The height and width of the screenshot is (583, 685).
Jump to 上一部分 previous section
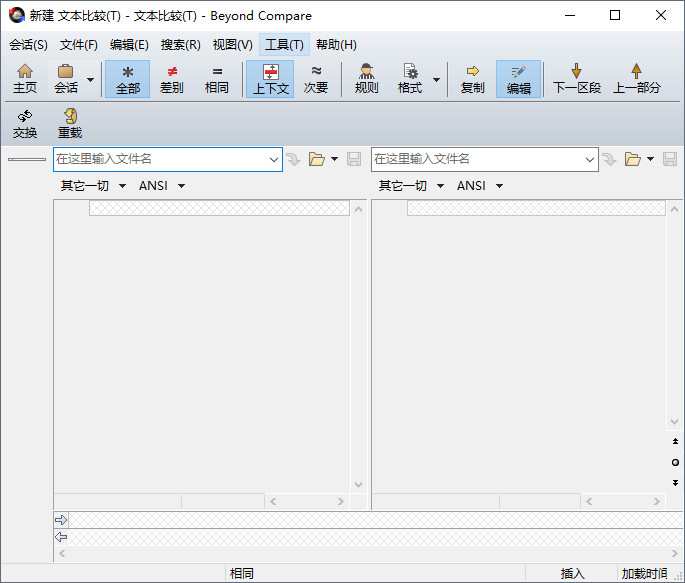point(637,79)
